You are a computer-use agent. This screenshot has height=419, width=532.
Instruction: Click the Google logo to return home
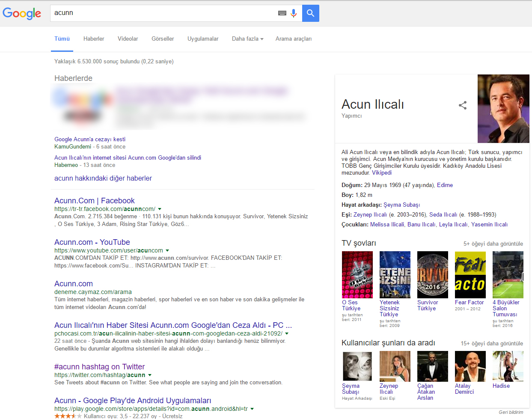point(21,13)
